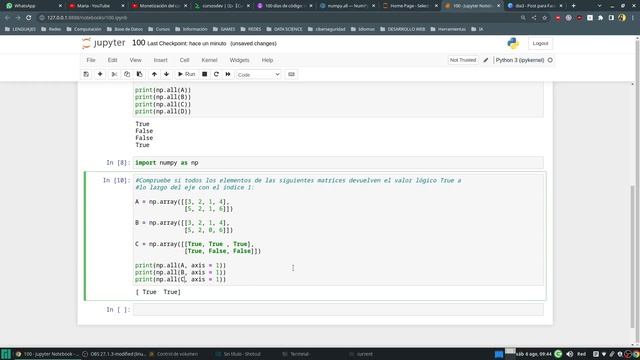
Task: Open the cell type Code dropdown
Action: pos(258,75)
